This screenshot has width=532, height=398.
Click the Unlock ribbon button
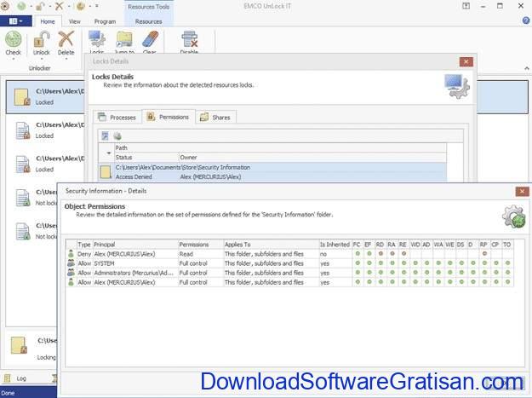tap(42, 43)
